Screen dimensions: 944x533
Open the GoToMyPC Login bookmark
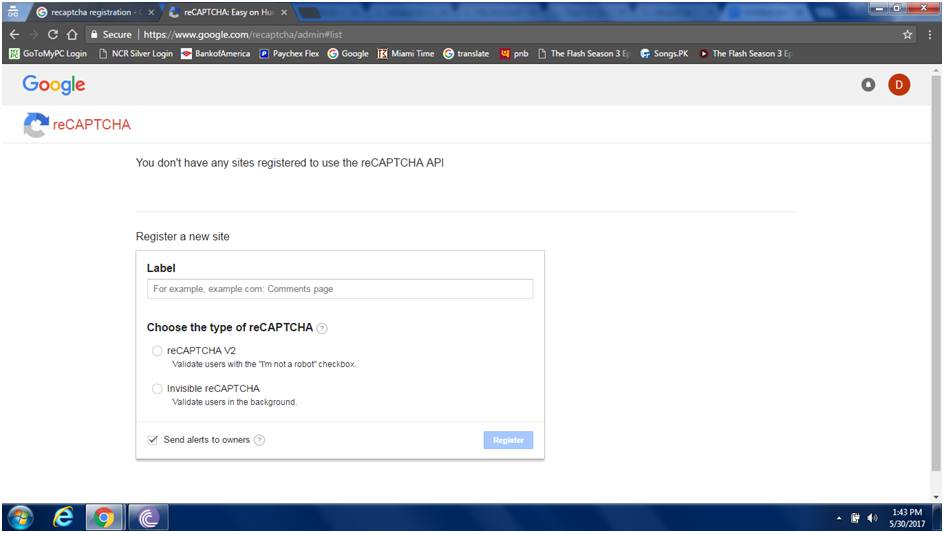pos(48,54)
